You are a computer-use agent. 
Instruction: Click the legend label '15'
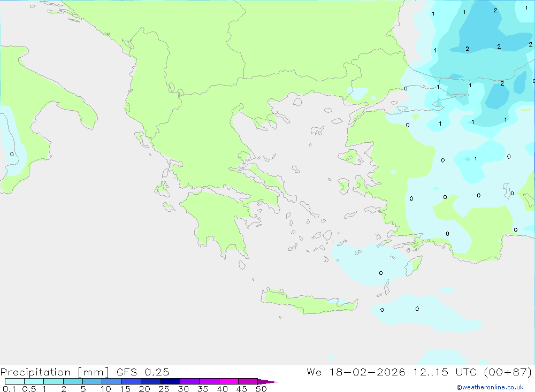(125, 389)
